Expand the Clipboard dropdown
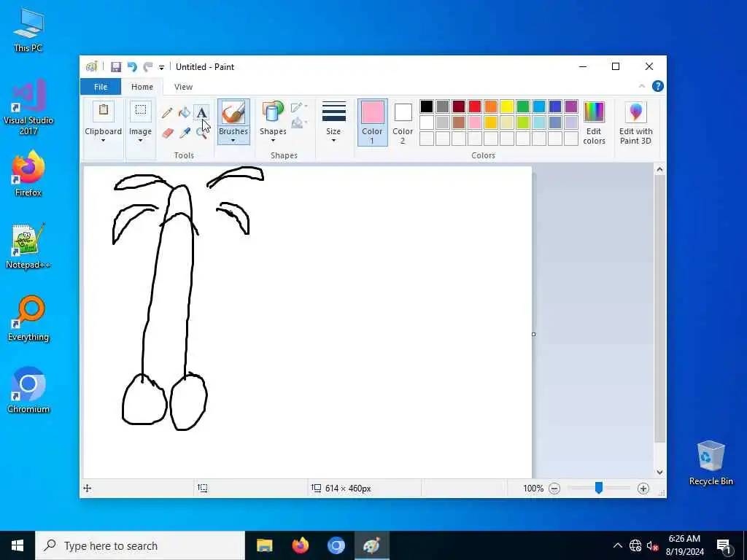 (x=104, y=141)
